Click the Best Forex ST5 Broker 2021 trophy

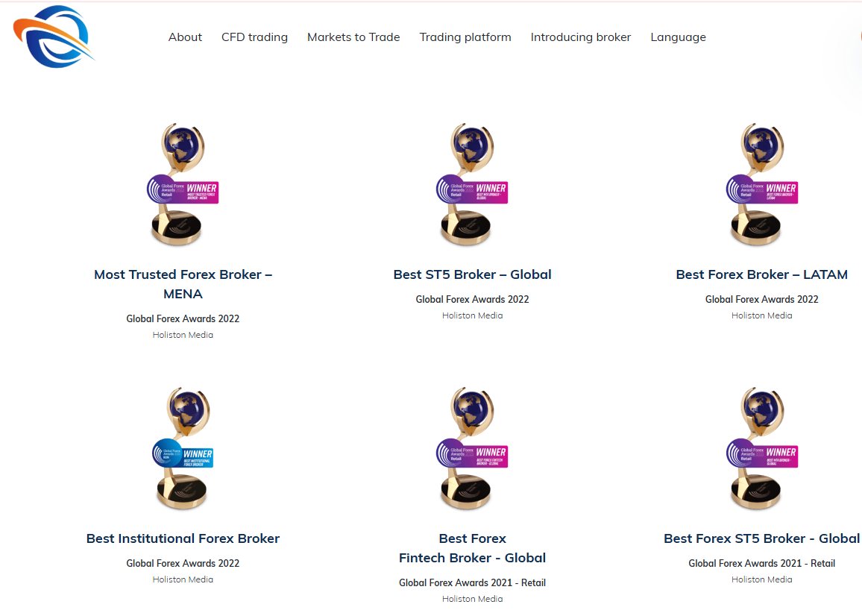[761, 449]
